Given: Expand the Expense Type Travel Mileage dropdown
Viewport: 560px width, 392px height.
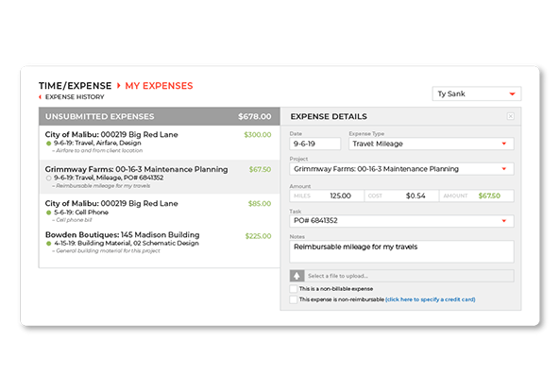Looking at the screenshot, I should (431, 144).
